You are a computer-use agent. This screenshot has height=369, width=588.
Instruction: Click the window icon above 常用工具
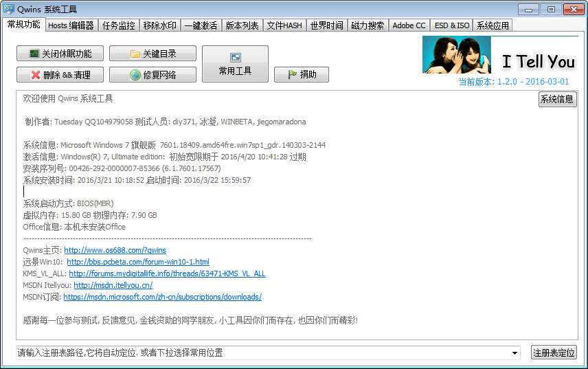click(x=236, y=57)
